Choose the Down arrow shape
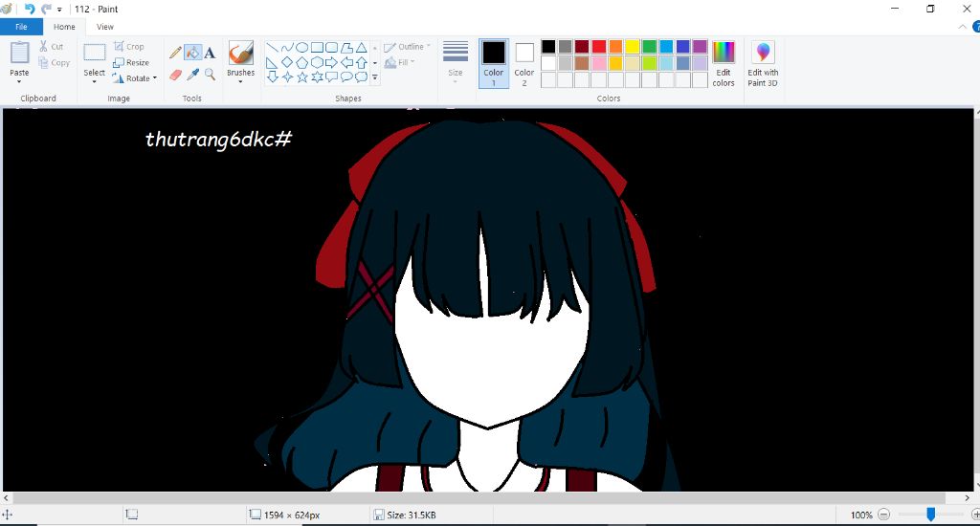 (x=272, y=77)
